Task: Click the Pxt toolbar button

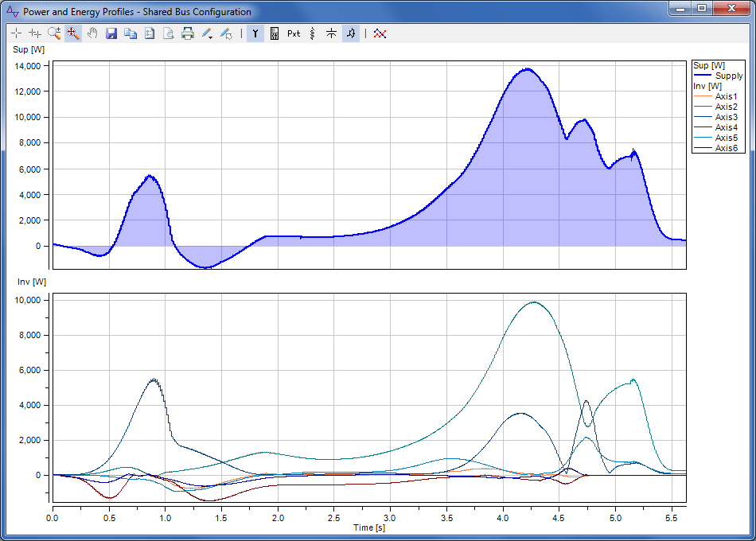Action: click(x=294, y=33)
